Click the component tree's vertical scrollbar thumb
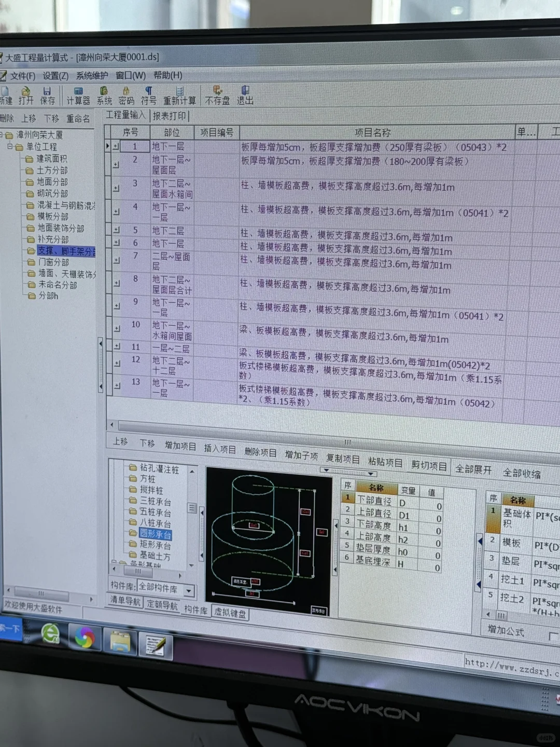Viewport: 560px width, 747px height. [192, 508]
